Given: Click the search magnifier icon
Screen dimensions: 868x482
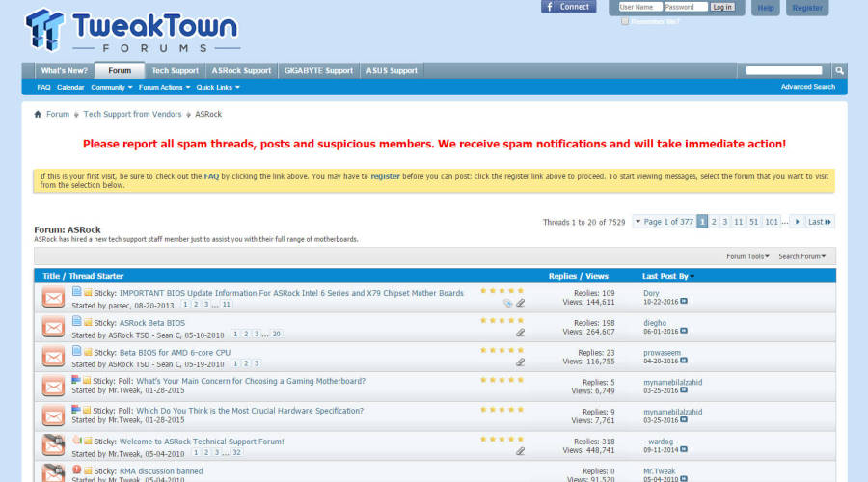Looking at the screenshot, I should (839, 70).
